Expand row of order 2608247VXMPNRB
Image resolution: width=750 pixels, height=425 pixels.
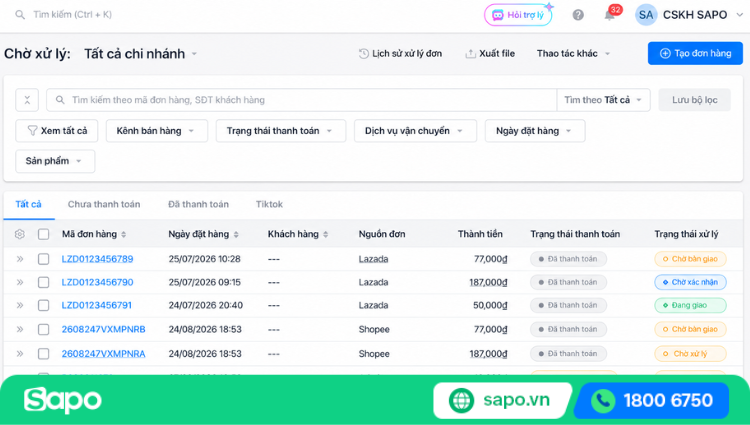20,329
